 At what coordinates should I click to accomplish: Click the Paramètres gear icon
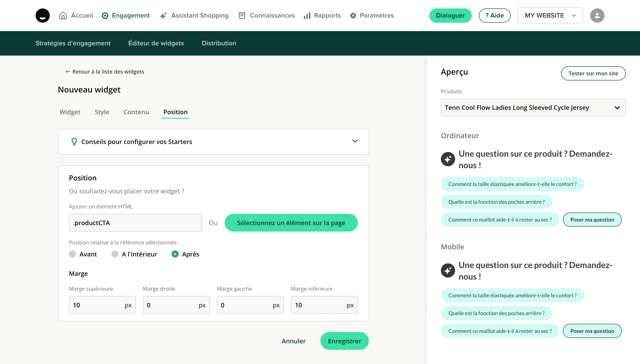click(353, 16)
